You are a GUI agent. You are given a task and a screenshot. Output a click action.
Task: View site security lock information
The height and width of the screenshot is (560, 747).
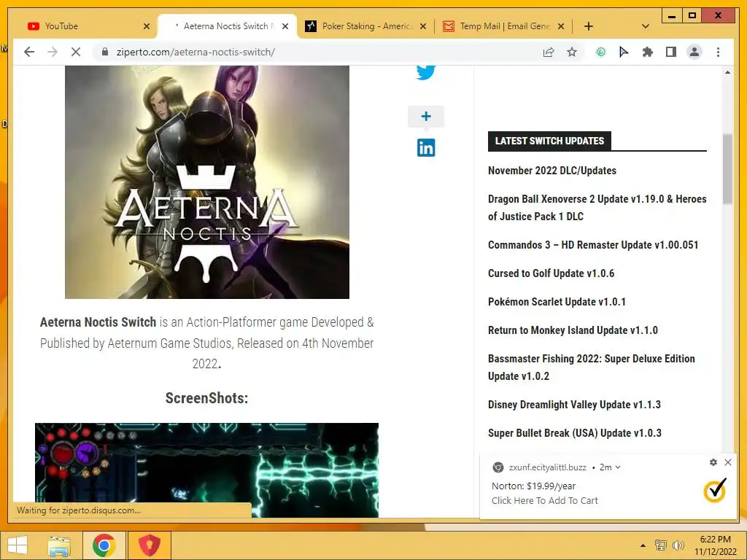105,52
